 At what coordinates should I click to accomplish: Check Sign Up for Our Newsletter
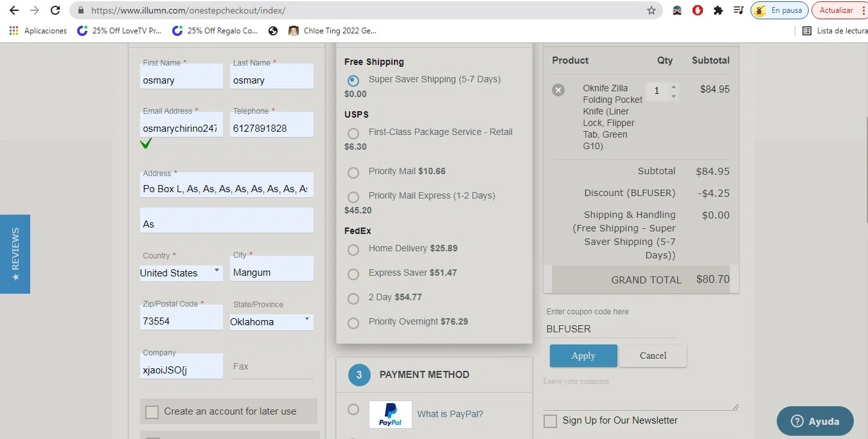(550, 421)
